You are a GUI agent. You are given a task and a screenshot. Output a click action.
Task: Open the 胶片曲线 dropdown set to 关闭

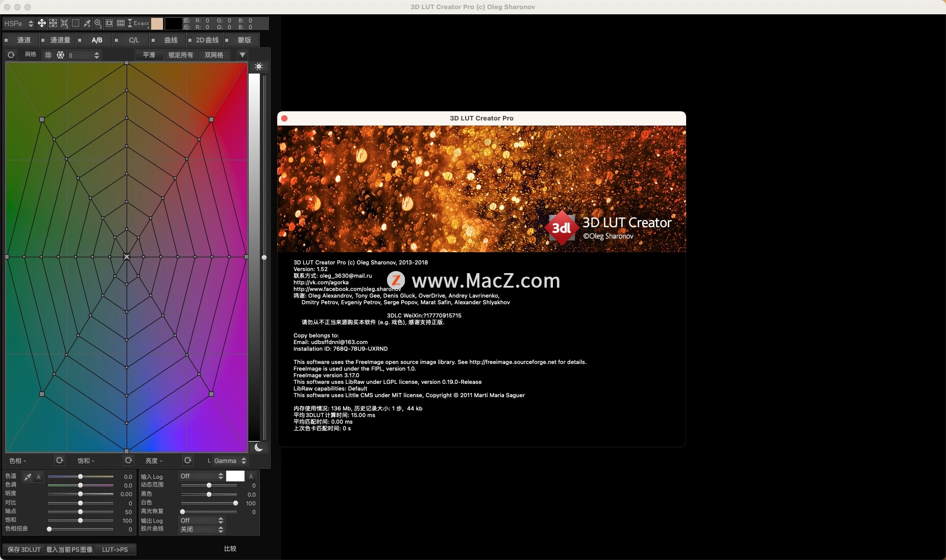[202, 529]
